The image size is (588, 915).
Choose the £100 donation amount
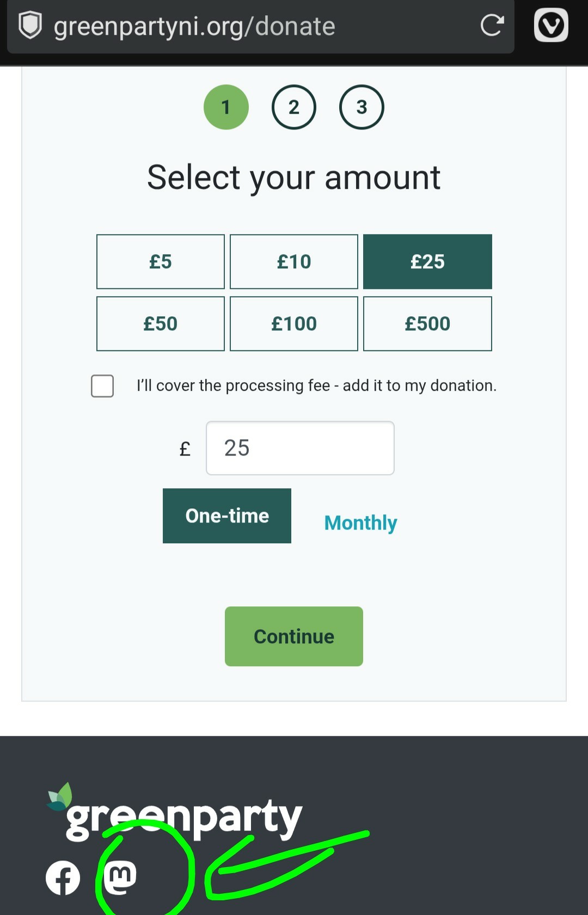point(294,324)
